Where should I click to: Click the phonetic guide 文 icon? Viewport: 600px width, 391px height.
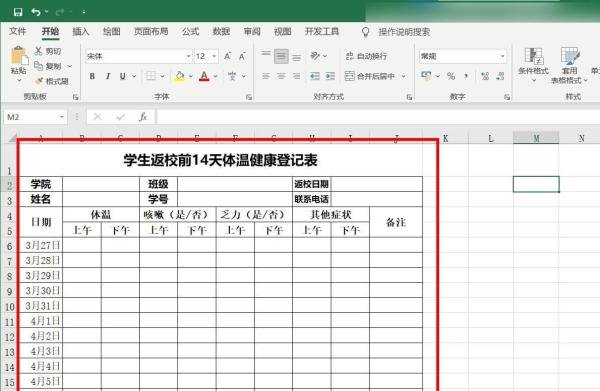click(232, 76)
